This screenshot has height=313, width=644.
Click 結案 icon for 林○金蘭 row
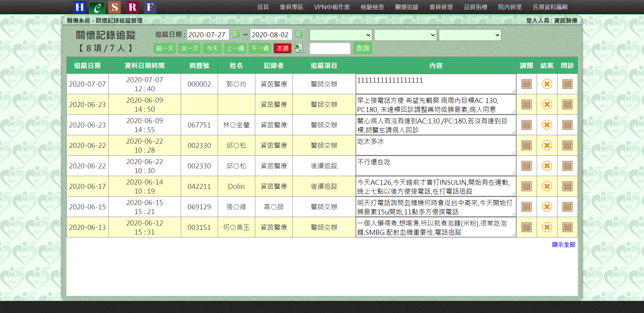(547, 125)
